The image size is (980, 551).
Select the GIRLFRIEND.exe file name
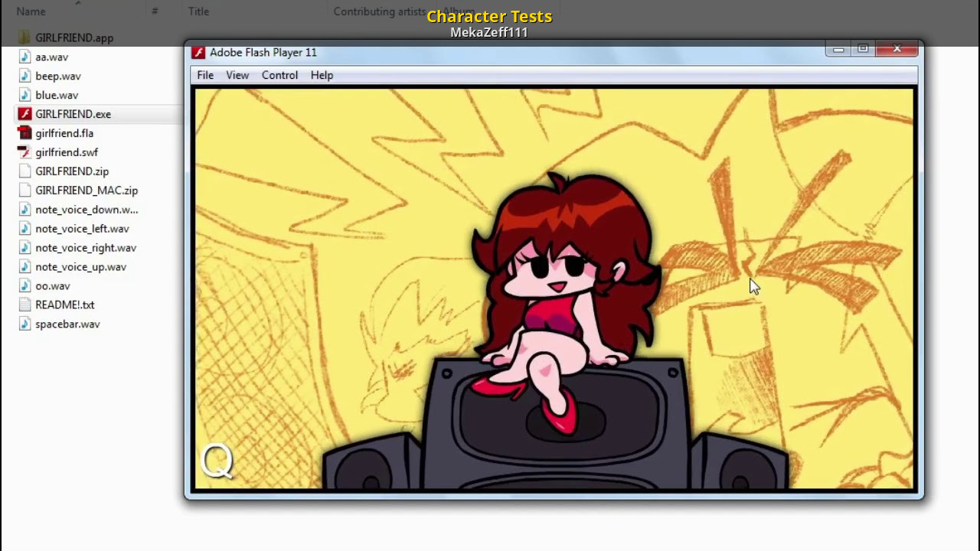pos(73,114)
